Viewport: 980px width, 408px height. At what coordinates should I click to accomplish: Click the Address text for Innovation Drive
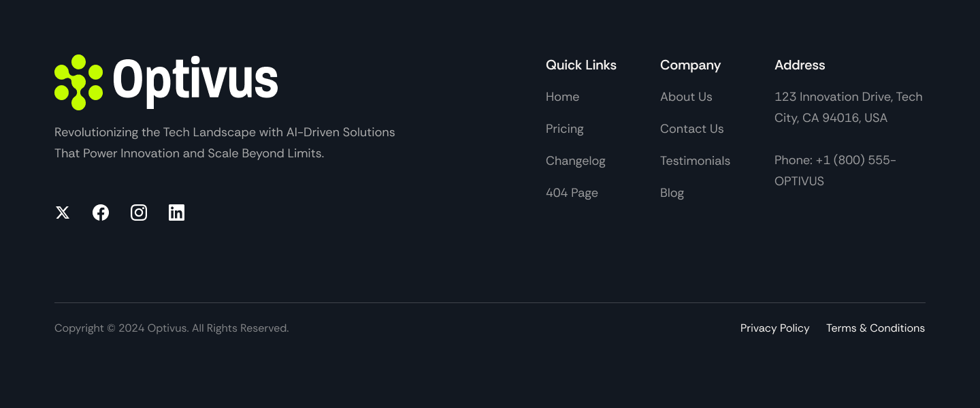coord(848,107)
